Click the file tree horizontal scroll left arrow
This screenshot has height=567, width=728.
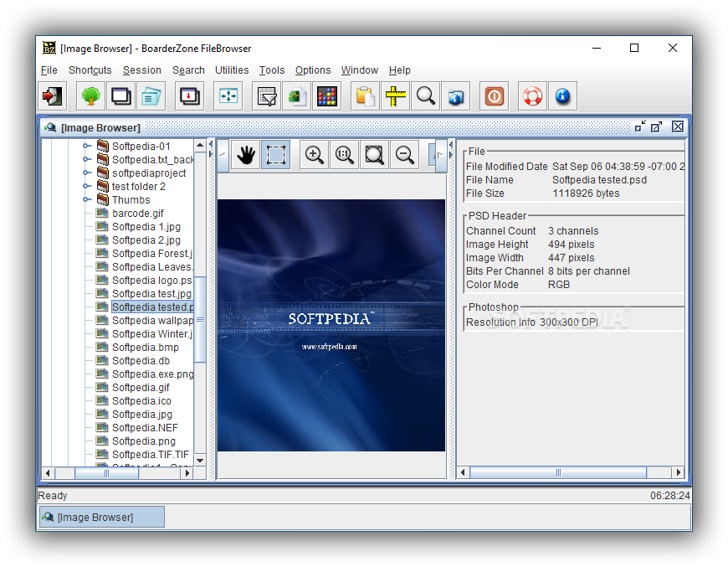[48, 473]
